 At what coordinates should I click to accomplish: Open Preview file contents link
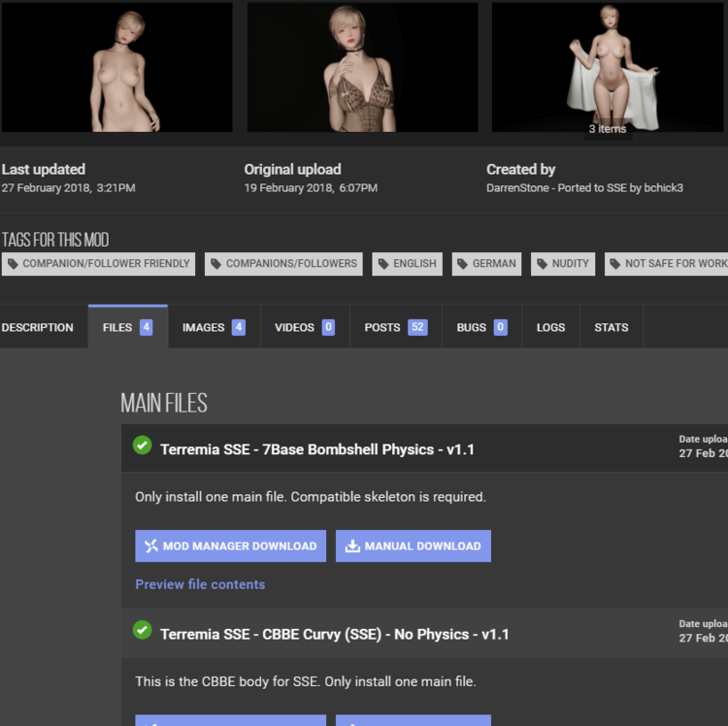click(200, 584)
